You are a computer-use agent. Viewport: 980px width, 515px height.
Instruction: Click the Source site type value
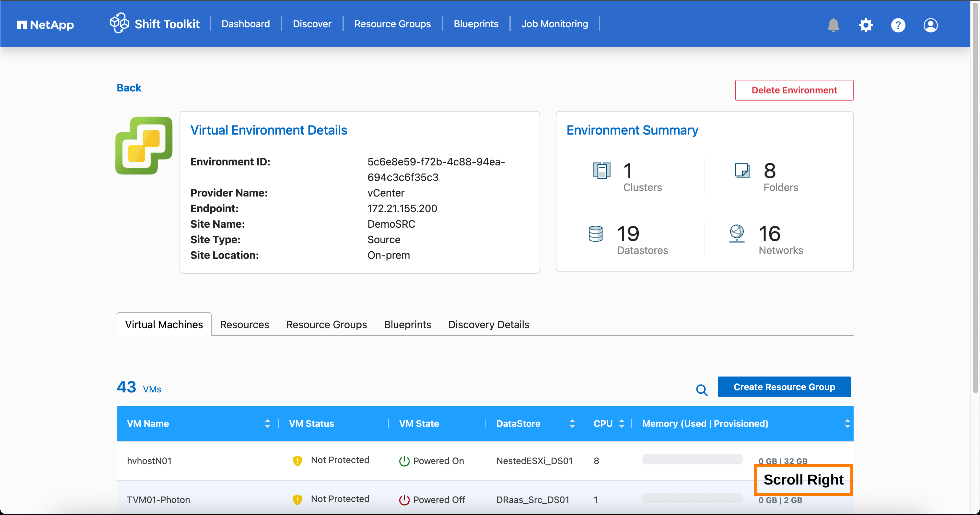point(383,240)
